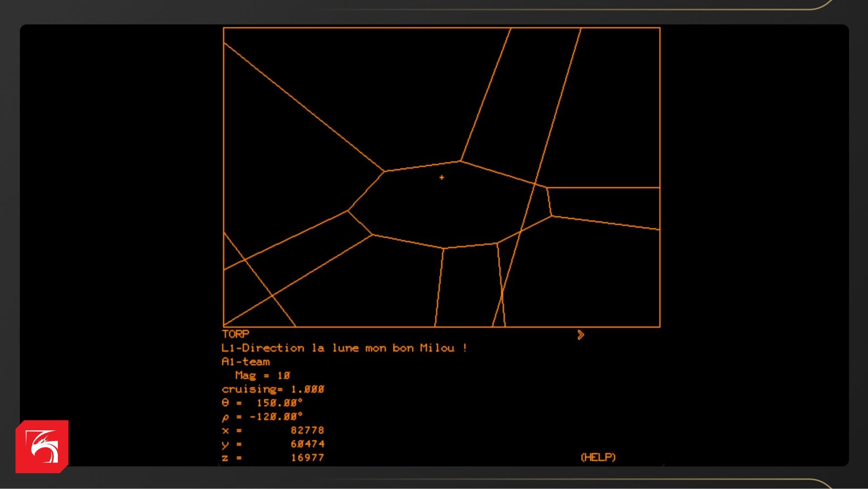Viewport: 868px width, 489px height.
Task: Click the x coordinate value 82778
Action: 307,430
